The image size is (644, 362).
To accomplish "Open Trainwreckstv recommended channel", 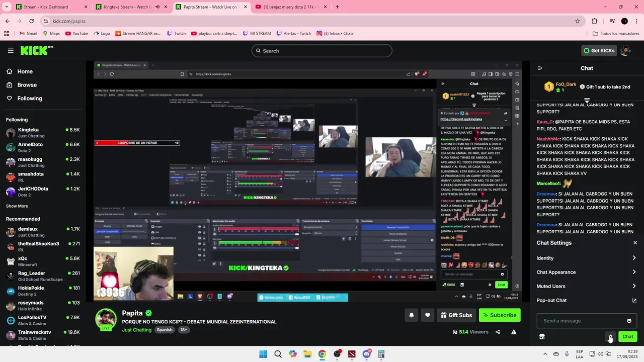I will click(43, 335).
